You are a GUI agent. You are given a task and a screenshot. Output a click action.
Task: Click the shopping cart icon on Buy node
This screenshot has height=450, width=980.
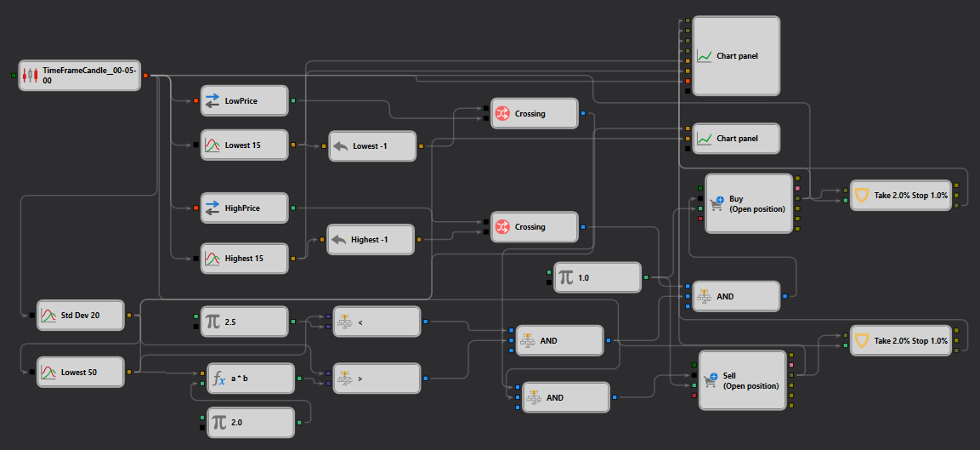click(717, 204)
